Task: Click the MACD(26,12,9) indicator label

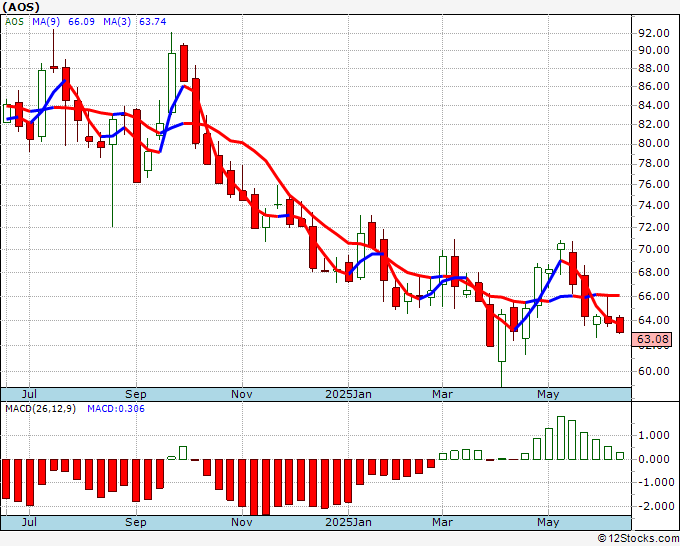Action: coord(40,409)
